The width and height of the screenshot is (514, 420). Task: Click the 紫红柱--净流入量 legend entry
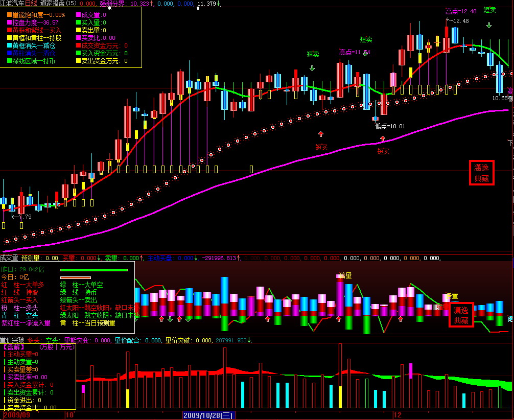tap(26, 323)
